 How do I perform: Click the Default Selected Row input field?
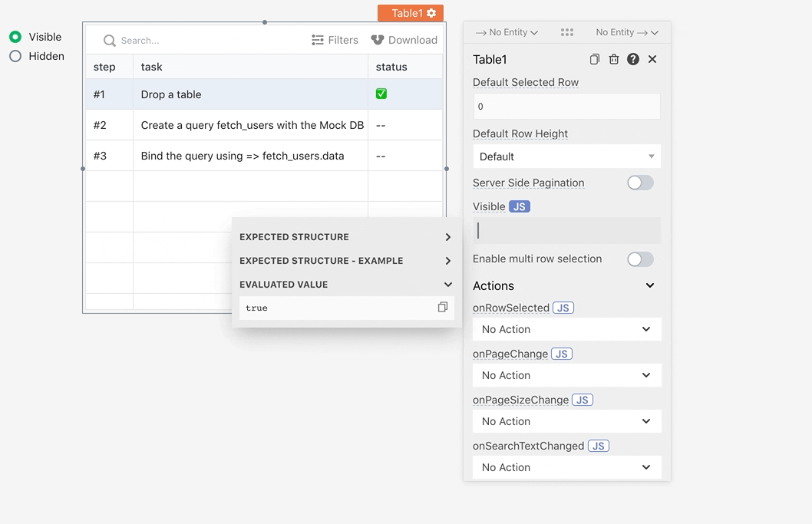[x=566, y=106]
